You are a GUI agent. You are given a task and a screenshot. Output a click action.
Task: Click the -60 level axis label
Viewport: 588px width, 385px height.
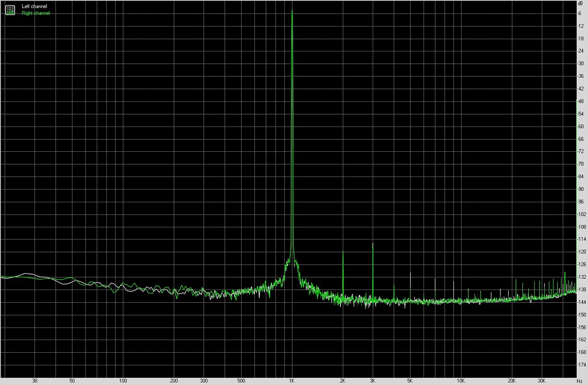[x=581, y=126]
